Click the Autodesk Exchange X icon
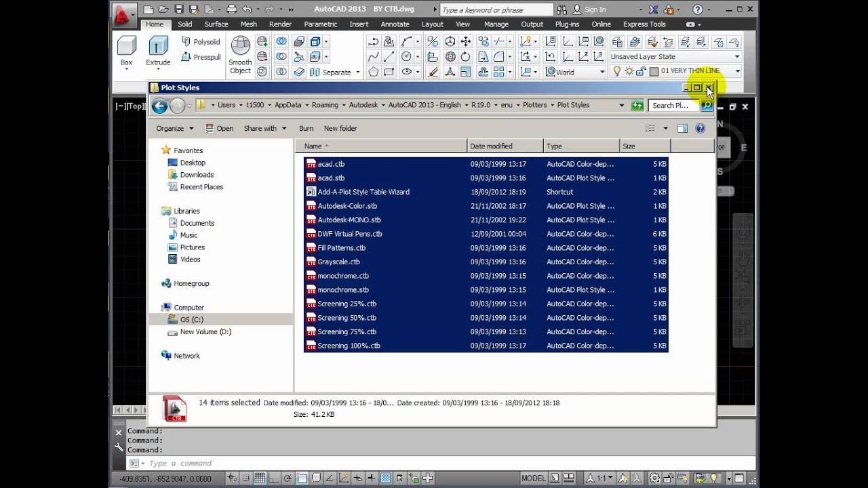Screen dimensions: 868x488 (653, 9)
